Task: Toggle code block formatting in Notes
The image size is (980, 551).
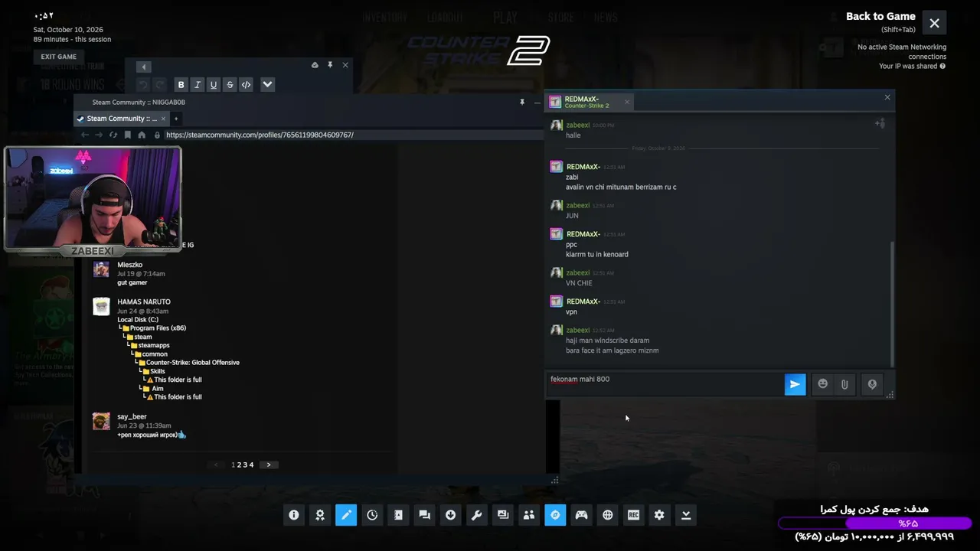Action: [x=246, y=85]
